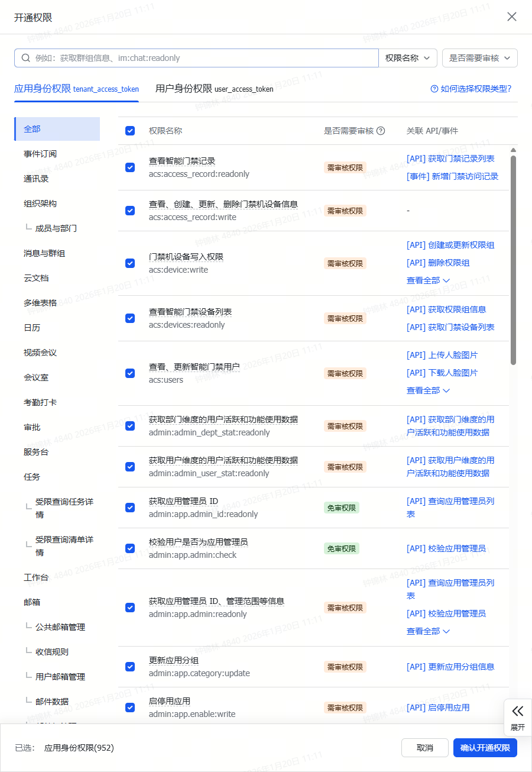Click question icon next to 如何选择权限类型
Screen dimensions: 532x772
434,89
